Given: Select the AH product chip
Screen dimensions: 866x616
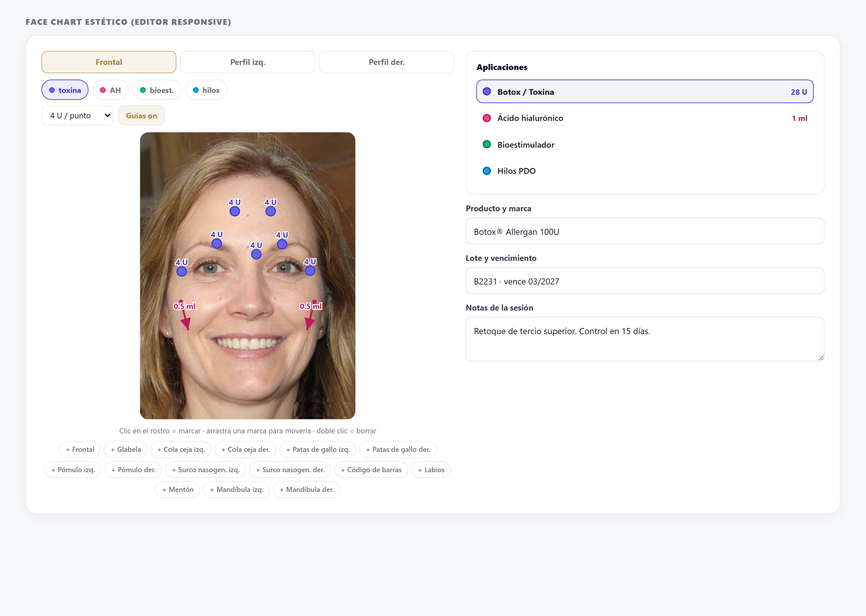Looking at the screenshot, I should [x=110, y=90].
